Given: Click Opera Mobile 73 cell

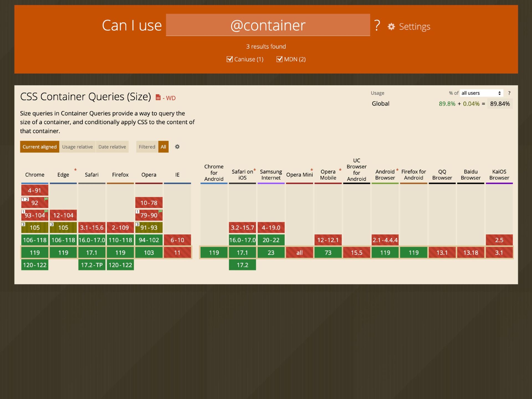Looking at the screenshot, I should point(328,252).
